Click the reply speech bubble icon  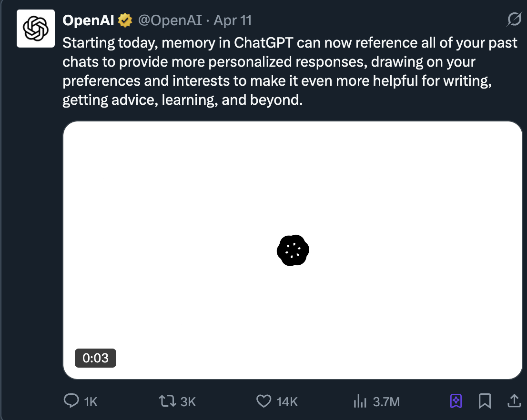pyautogui.click(x=71, y=401)
